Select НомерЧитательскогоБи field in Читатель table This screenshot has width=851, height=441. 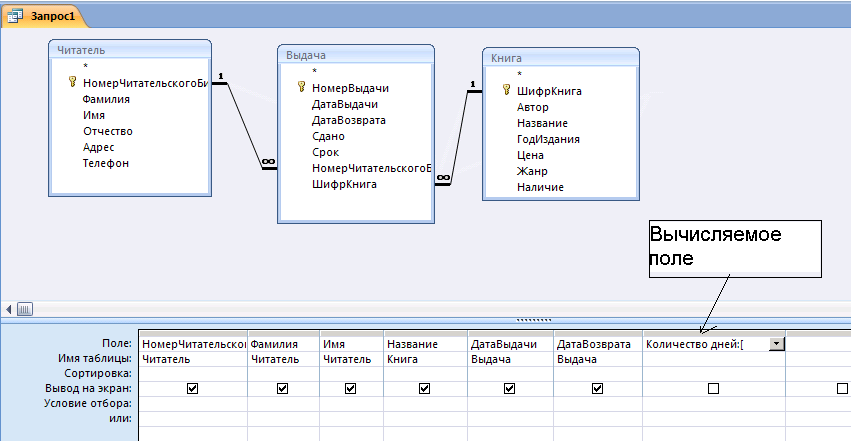click(x=145, y=83)
